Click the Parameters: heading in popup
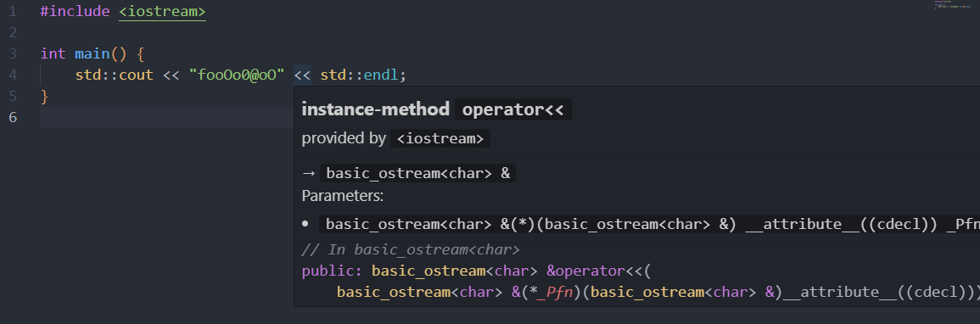This screenshot has height=324, width=980. tap(343, 196)
